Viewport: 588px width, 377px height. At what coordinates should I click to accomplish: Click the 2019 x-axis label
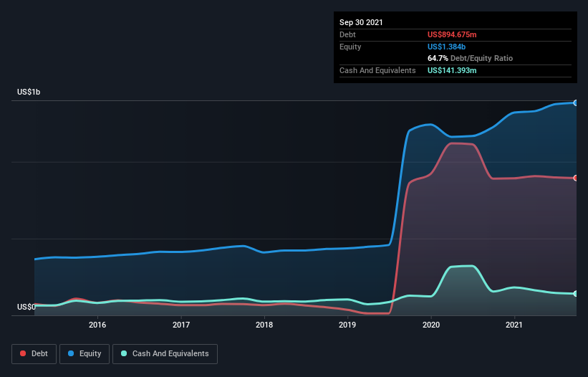(x=347, y=325)
